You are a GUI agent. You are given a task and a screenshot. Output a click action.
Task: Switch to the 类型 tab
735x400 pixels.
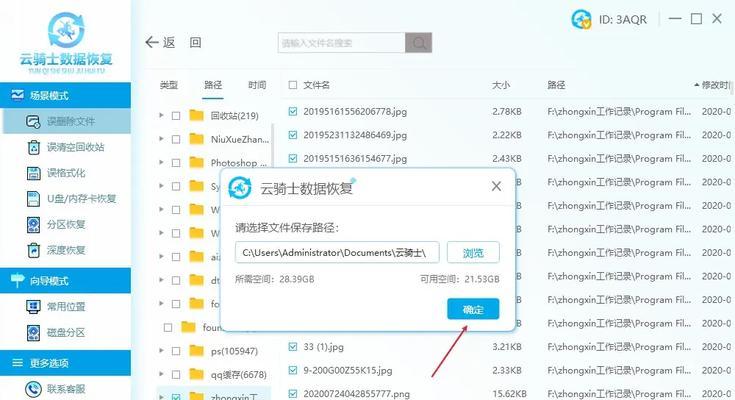coord(169,85)
